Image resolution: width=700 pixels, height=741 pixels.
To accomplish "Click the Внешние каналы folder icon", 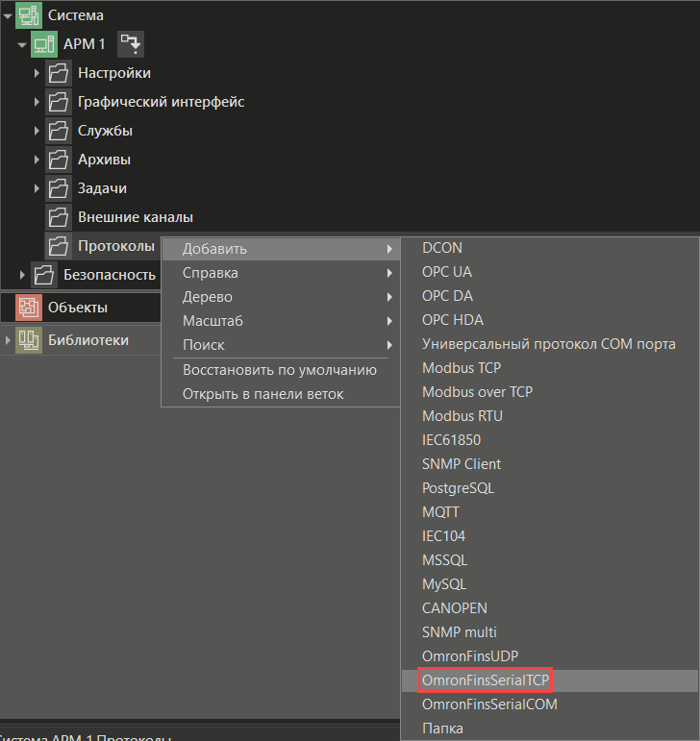I will point(59,217).
